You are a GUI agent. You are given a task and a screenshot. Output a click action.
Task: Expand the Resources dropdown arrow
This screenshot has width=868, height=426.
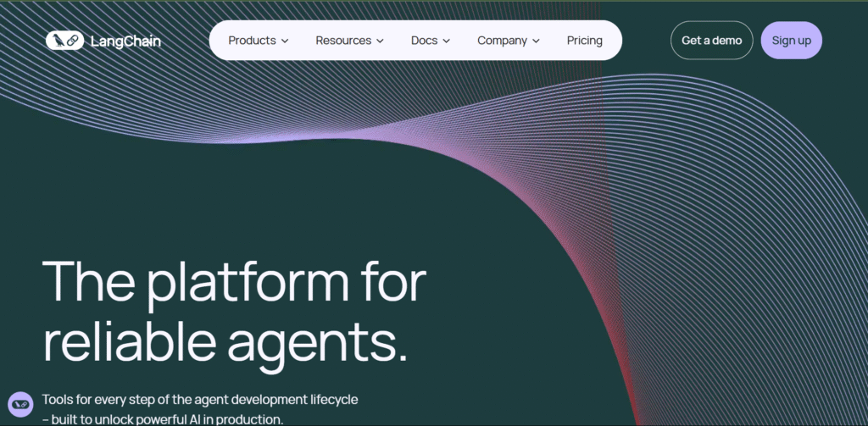380,41
